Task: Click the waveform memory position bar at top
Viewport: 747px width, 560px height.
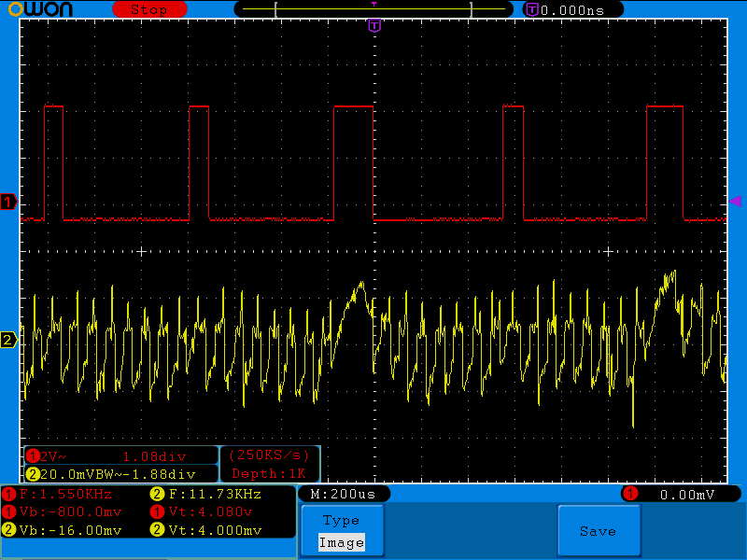Action: coord(373,9)
